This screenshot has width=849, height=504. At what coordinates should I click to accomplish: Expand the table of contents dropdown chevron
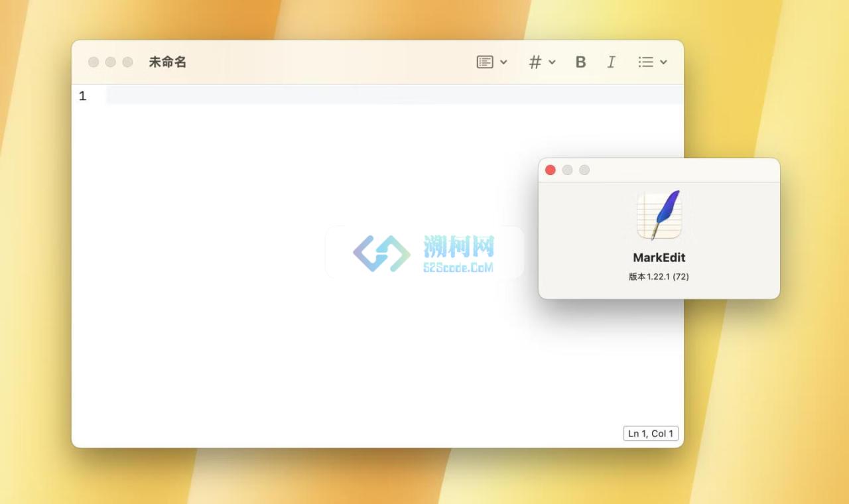(x=503, y=62)
